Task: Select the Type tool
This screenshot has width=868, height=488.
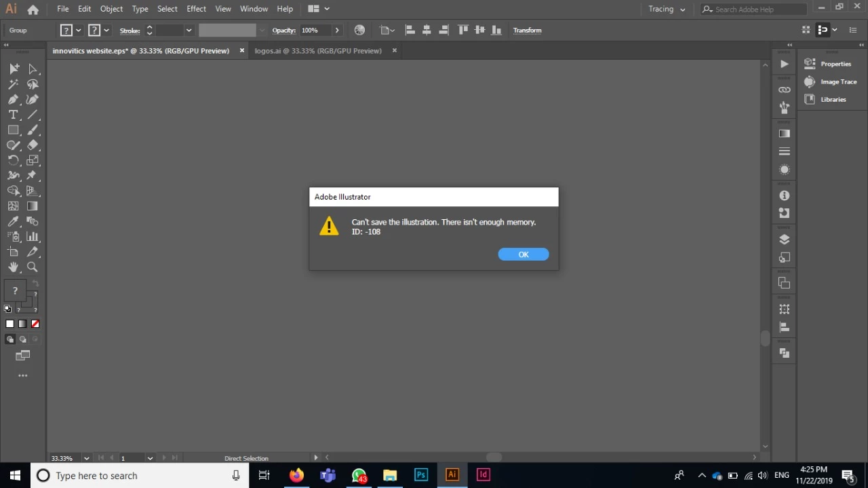Action: click(x=14, y=115)
